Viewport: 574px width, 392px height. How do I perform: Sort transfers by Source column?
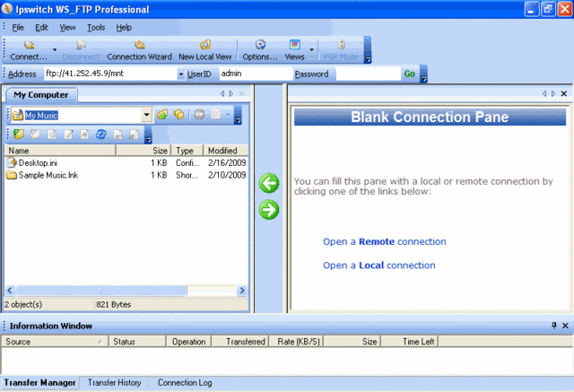(x=55, y=342)
